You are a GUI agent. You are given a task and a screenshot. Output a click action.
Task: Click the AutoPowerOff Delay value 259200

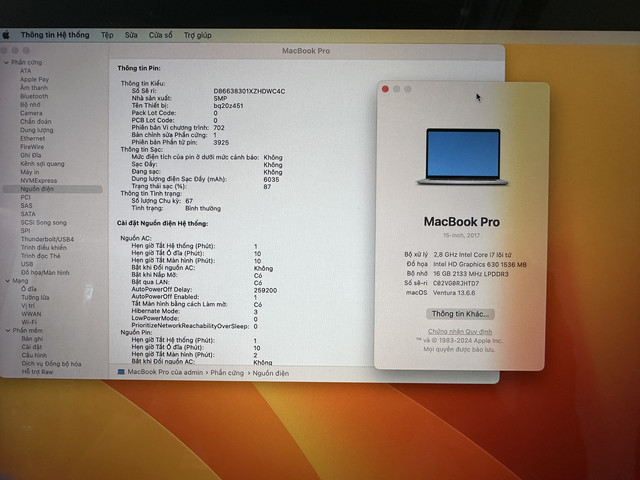(x=265, y=290)
